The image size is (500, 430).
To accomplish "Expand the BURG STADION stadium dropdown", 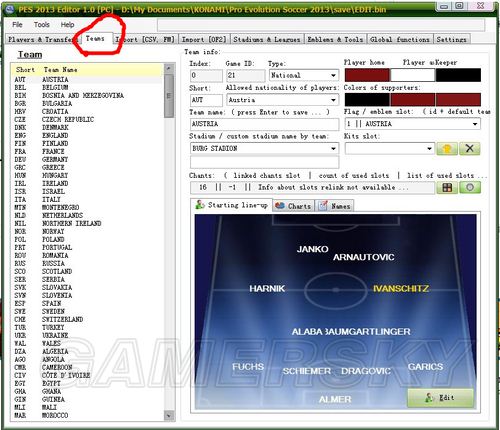I will (333, 148).
